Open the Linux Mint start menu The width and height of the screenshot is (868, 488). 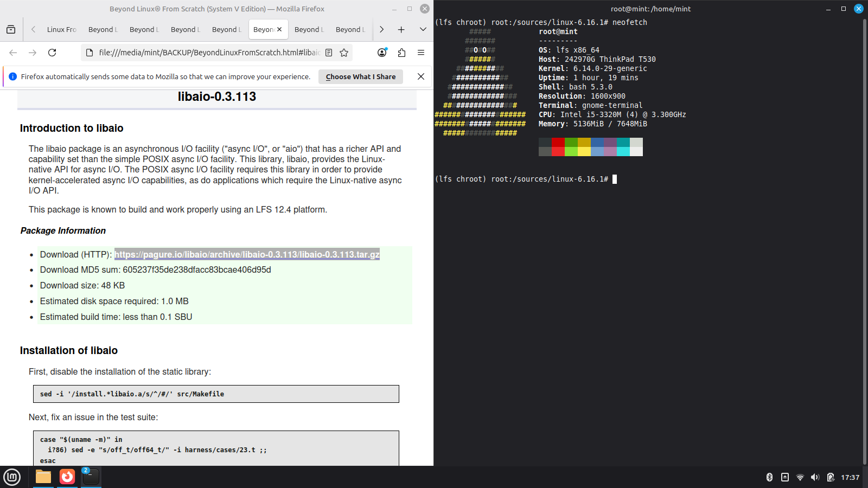[x=12, y=477]
